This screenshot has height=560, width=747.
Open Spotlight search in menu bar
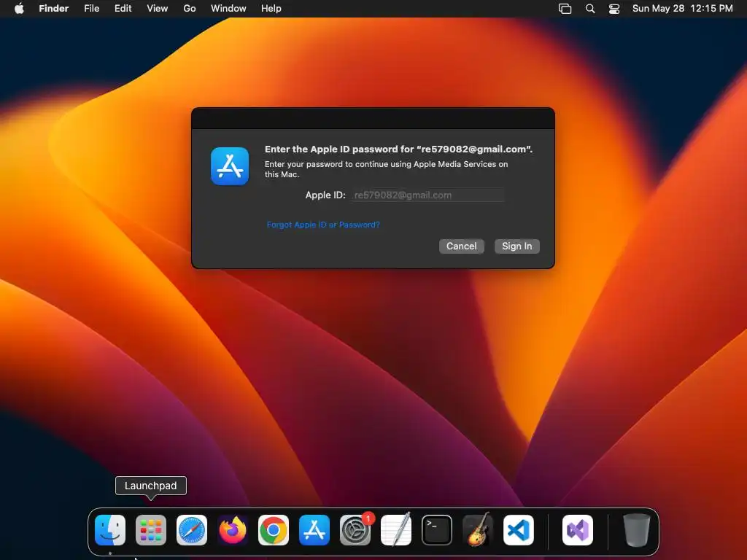coord(589,9)
